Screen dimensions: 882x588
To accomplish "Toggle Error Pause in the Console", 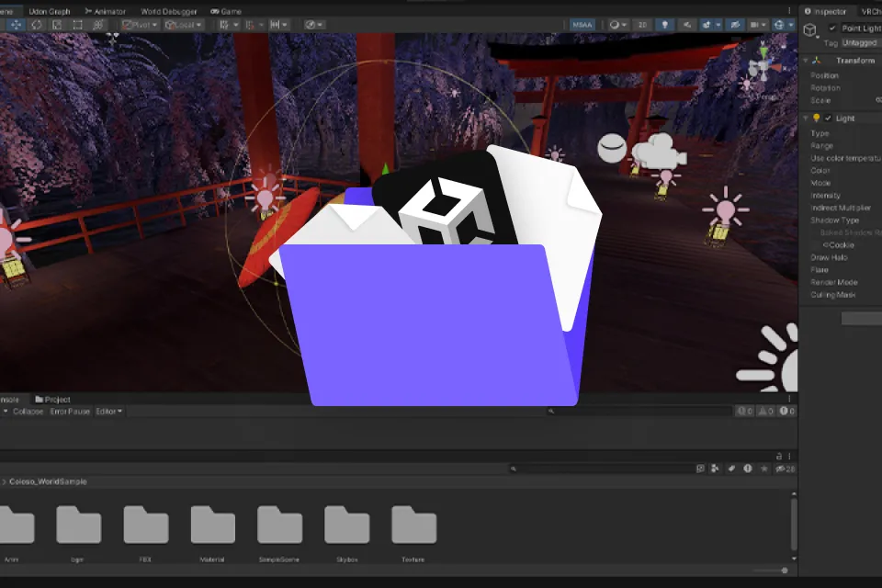I will point(70,412).
